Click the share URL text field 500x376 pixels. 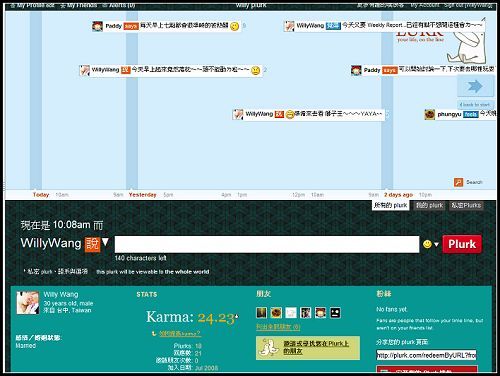click(426, 355)
